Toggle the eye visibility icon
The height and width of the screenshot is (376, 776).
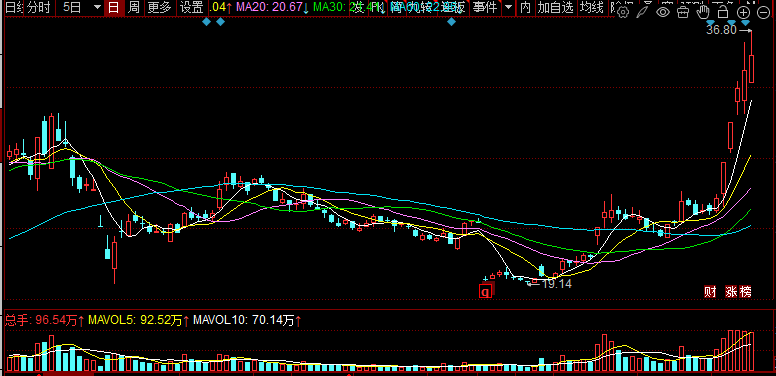click(x=663, y=12)
